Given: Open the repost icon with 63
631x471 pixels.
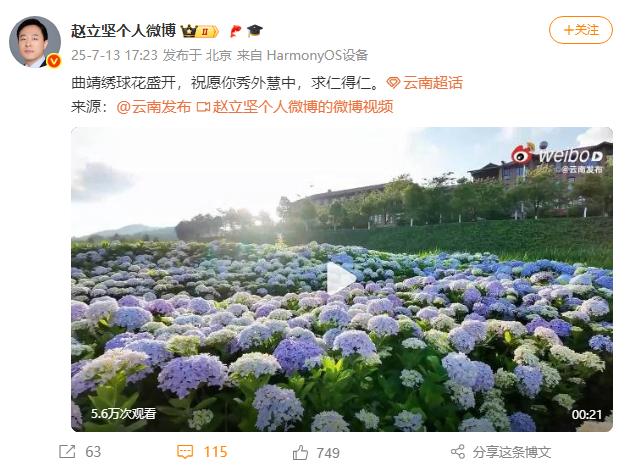Looking at the screenshot, I should click(67, 452).
